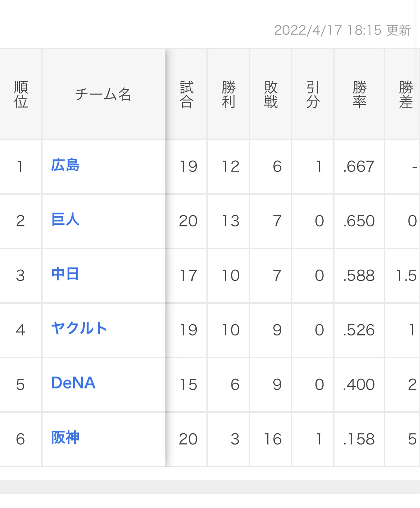
Task: Click the 勝差 column header
Action: (x=405, y=95)
